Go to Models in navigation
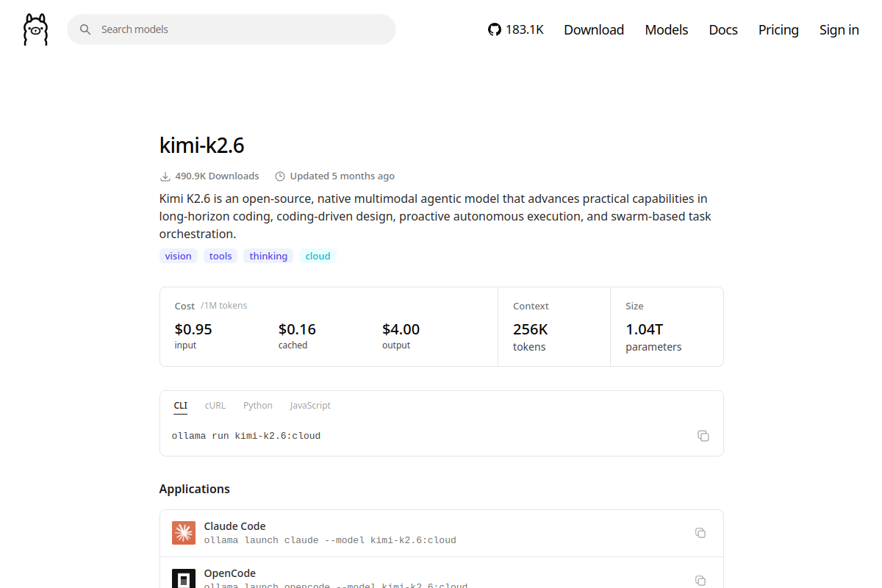882x588 pixels. point(667,29)
